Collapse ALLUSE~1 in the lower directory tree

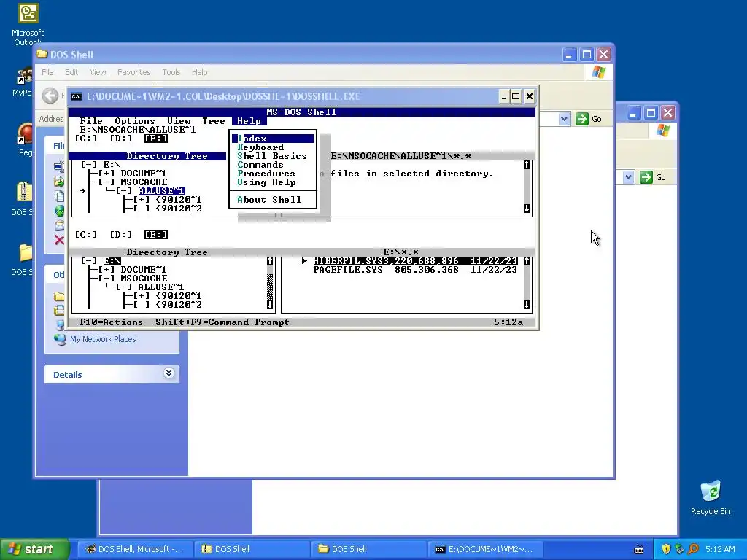[124, 287]
